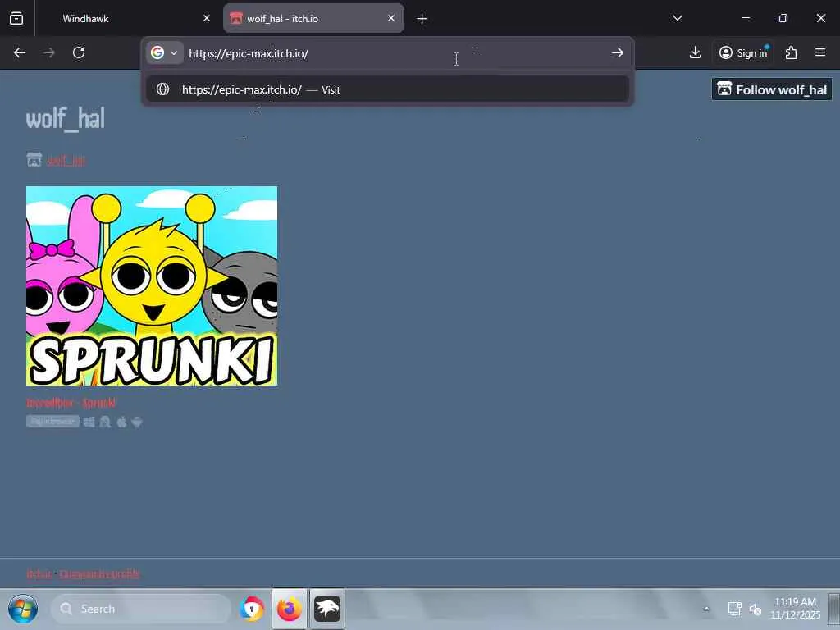Reload the current page
Image resolution: width=840 pixels, height=630 pixels.
[x=79, y=52]
